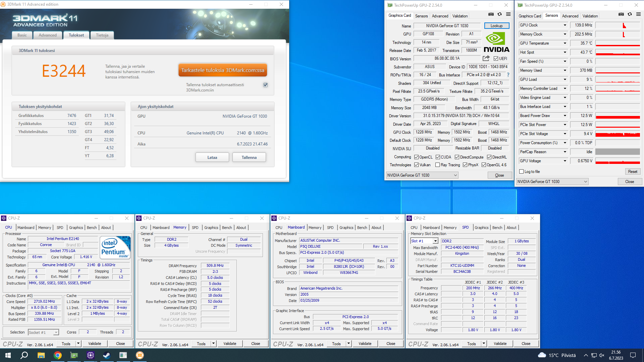This screenshot has height=362, width=644.
Task: Click Tarkastele tuloksia 3DMark.com:ssa button
Action: coord(223,70)
